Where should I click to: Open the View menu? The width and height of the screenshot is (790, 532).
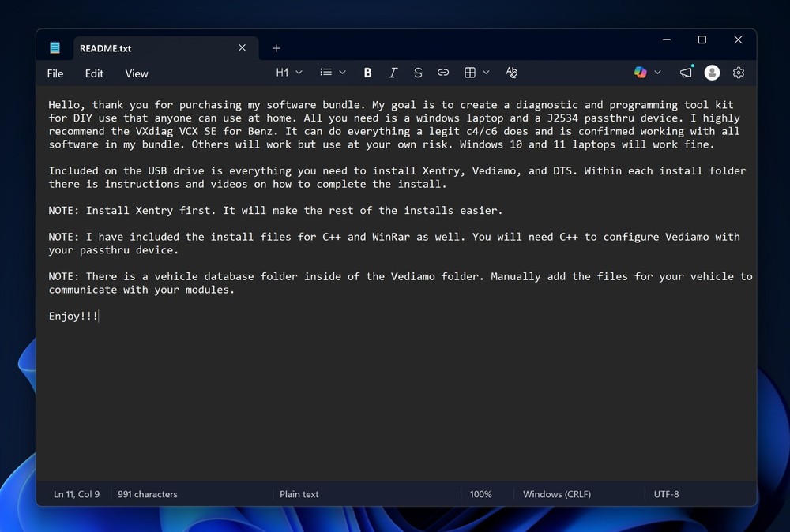tap(137, 73)
